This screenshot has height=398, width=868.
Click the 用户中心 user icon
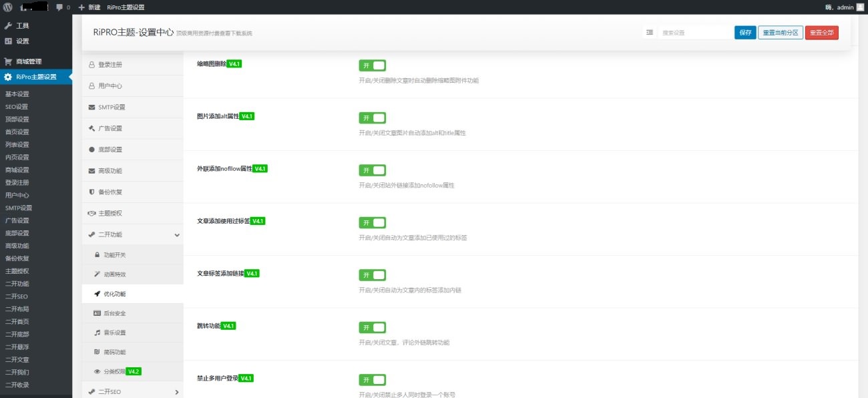click(x=92, y=86)
